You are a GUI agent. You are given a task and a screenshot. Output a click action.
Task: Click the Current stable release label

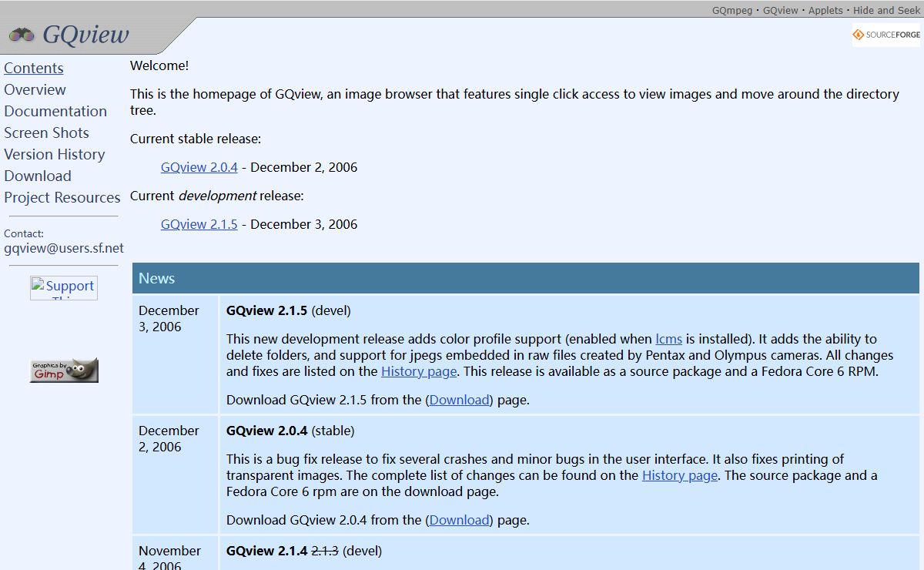click(x=196, y=139)
